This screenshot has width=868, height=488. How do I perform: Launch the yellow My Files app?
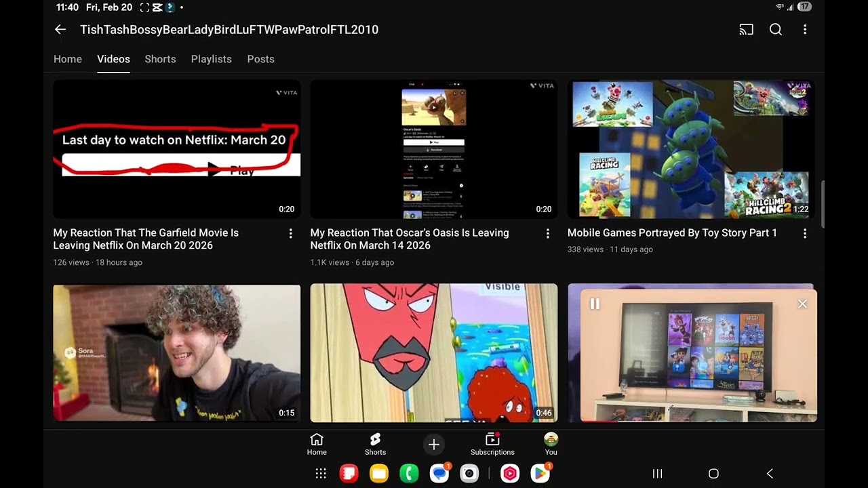pos(378,474)
